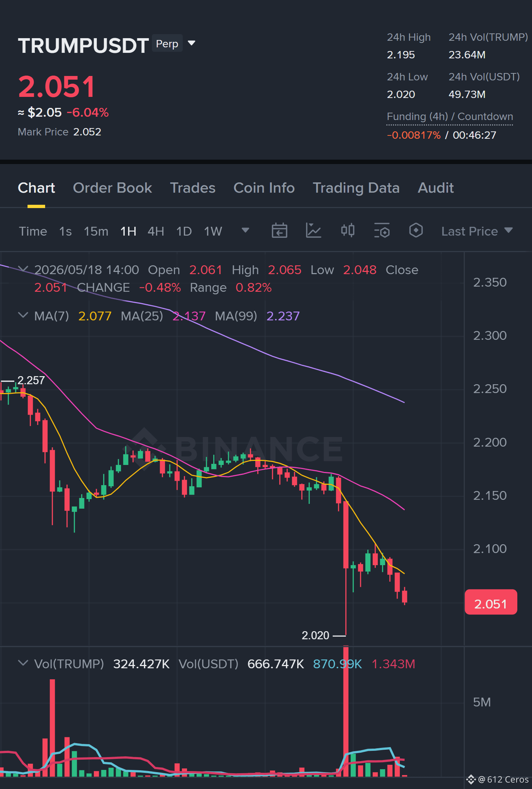Click the hexagon chart tools icon
This screenshot has width=532, height=789.
pos(416,231)
